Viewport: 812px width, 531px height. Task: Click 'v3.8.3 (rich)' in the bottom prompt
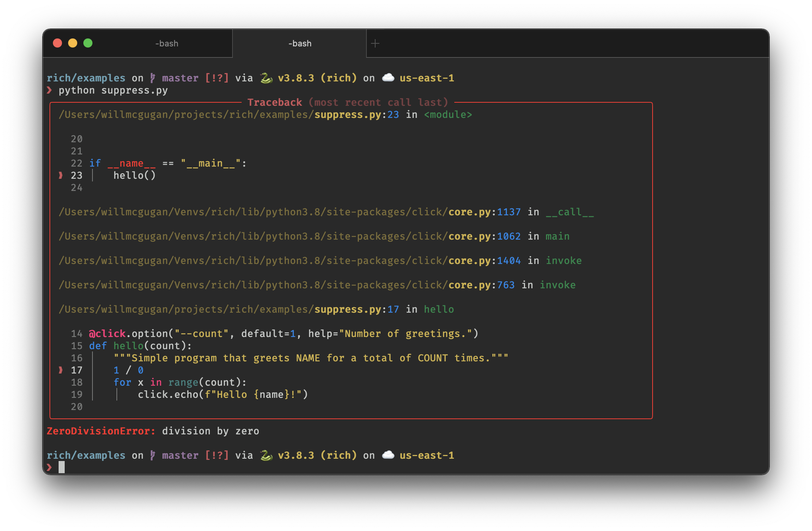tap(317, 456)
